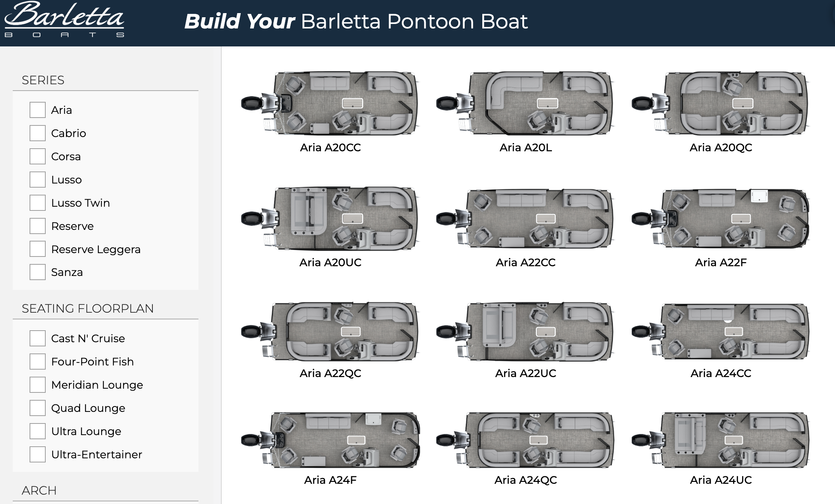Check the Sanza series checkbox
Viewport: 835px width, 504px height.
click(37, 272)
